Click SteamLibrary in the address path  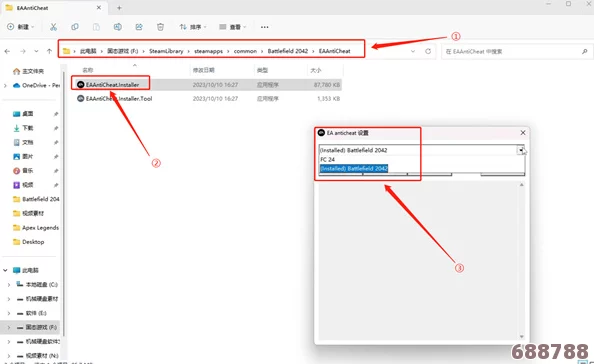[166, 51]
